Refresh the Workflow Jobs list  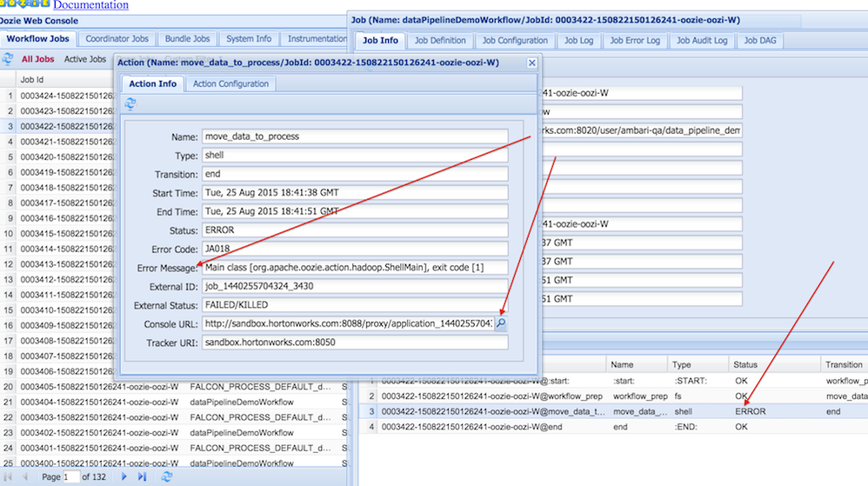[x=8, y=59]
